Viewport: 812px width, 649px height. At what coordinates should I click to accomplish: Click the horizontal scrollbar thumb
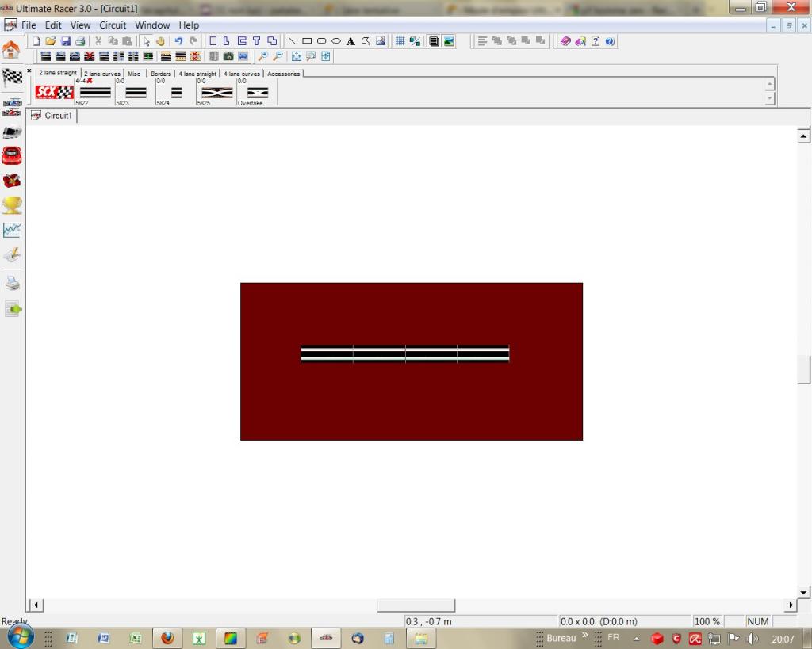(x=416, y=605)
